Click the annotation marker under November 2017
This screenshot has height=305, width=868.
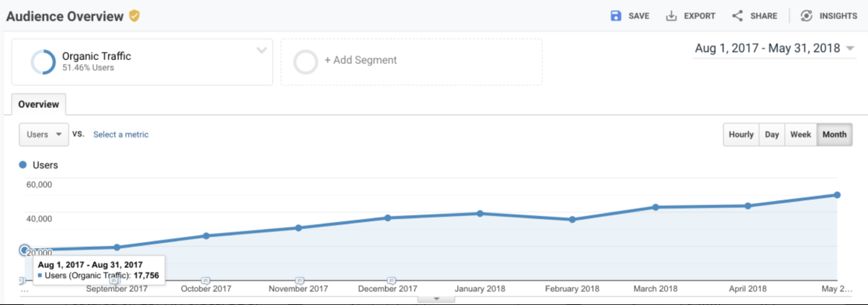[x=300, y=280]
